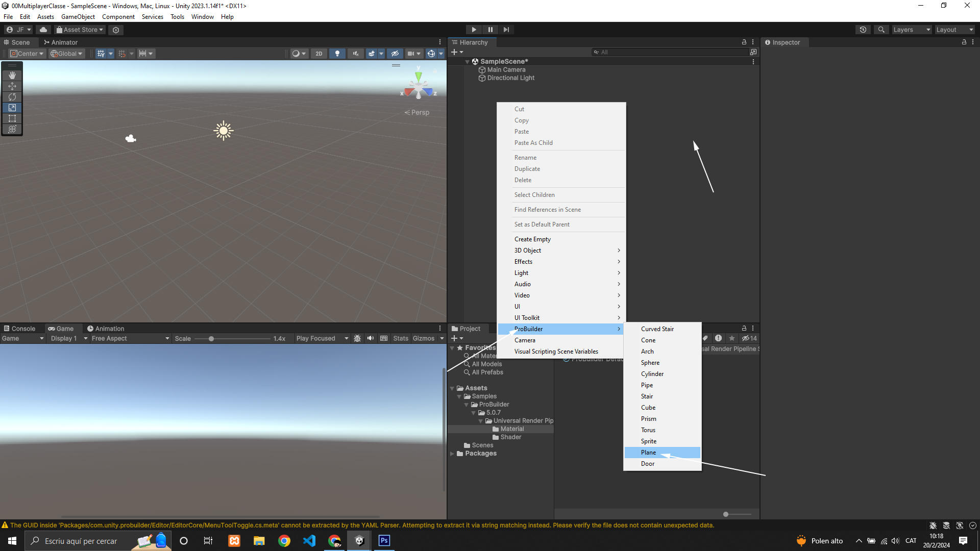Screen dimensions: 980x551
Task: Open the Free Aspect dropdown
Action: coord(130,338)
